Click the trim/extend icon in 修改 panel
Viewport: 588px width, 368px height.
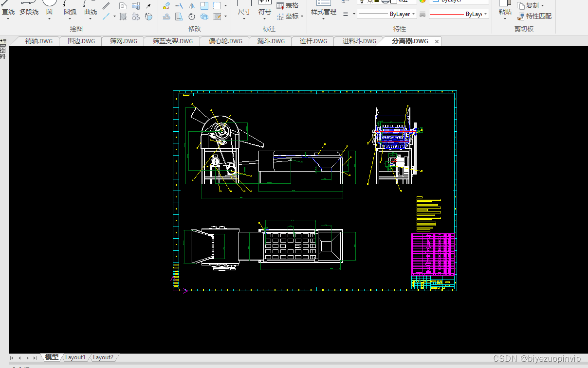pos(179,6)
